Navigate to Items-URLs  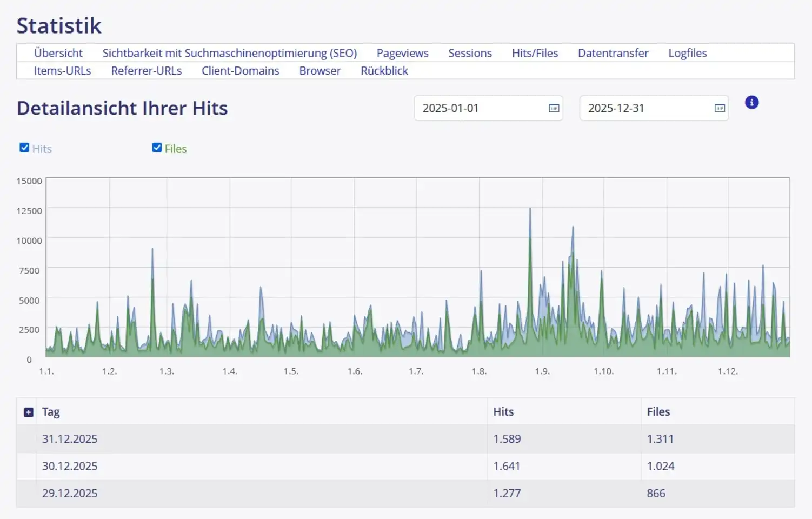click(62, 71)
